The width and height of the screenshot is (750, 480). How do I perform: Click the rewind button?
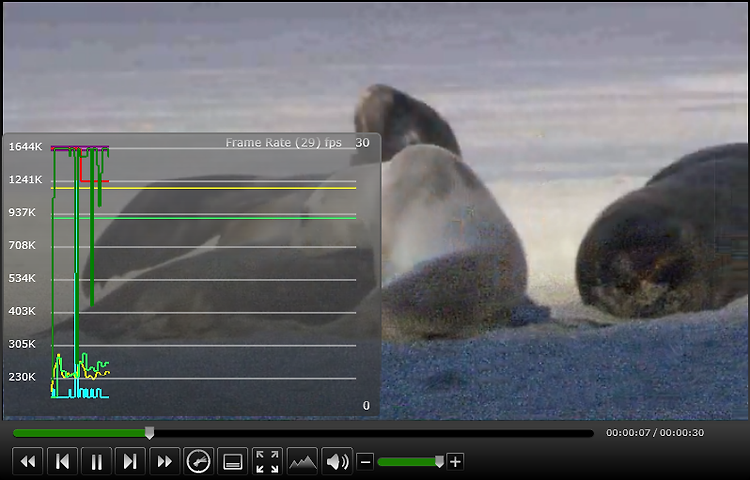pyautogui.click(x=28, y=462)
